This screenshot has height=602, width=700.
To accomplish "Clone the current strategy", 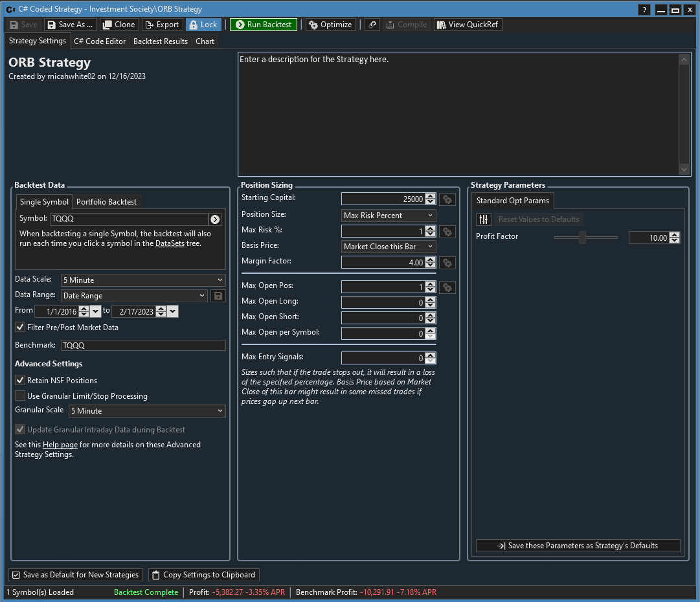I will [x=119, y=25].
